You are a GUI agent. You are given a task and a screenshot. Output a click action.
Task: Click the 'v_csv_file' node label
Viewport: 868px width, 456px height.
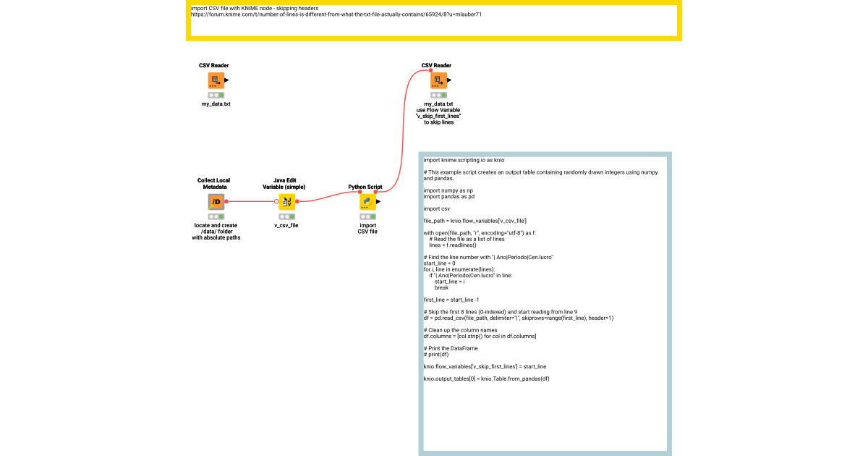286,225
